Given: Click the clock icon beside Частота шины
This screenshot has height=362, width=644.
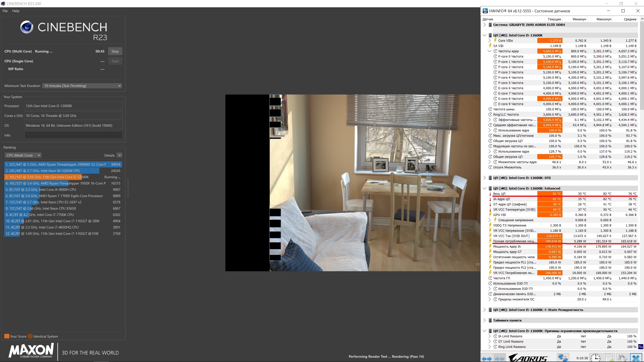Looking at the screenshot, I should click(490, 109).
